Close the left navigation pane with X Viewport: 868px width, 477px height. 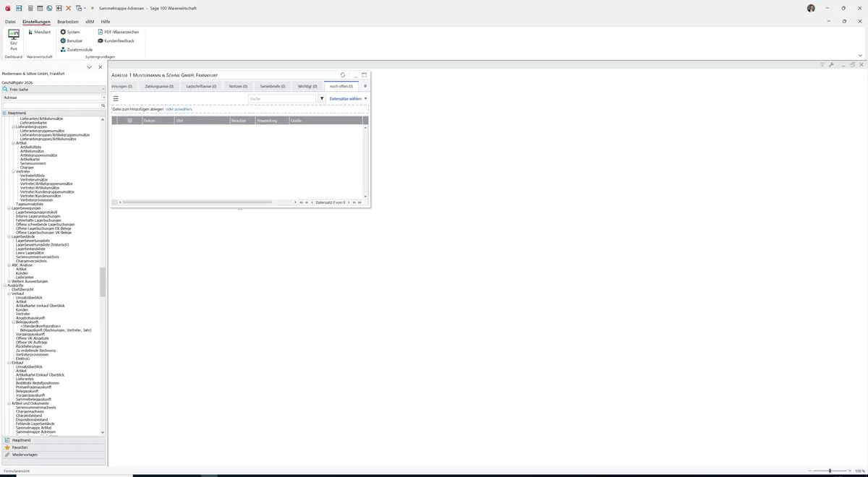tap(101, 67)
